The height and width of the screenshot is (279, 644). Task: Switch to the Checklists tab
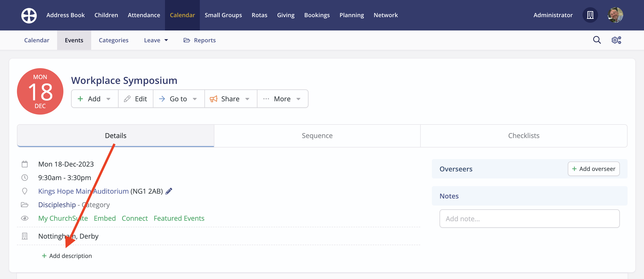click(x=524, y=136)
